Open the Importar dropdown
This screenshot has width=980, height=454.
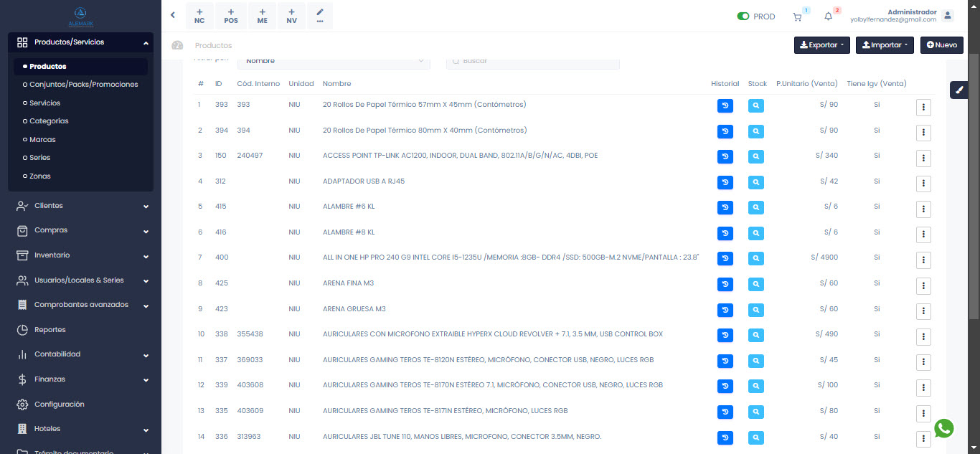(x=884, y=45)
